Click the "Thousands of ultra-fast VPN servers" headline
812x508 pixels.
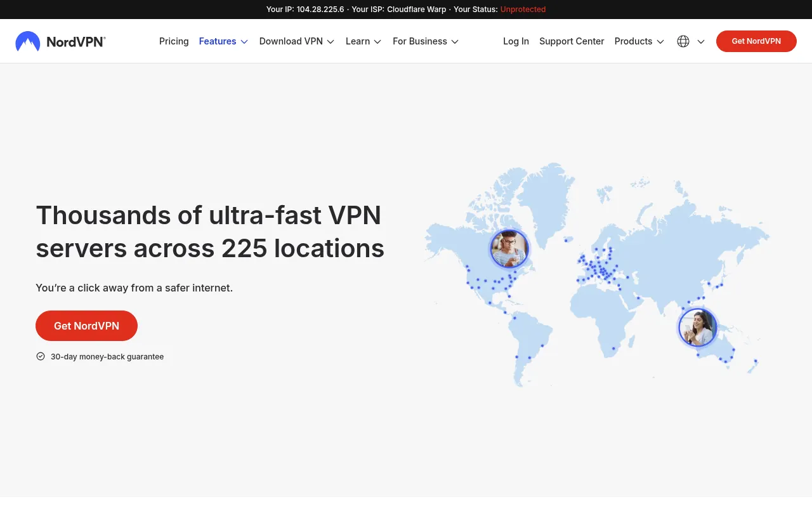coord(210,232)
